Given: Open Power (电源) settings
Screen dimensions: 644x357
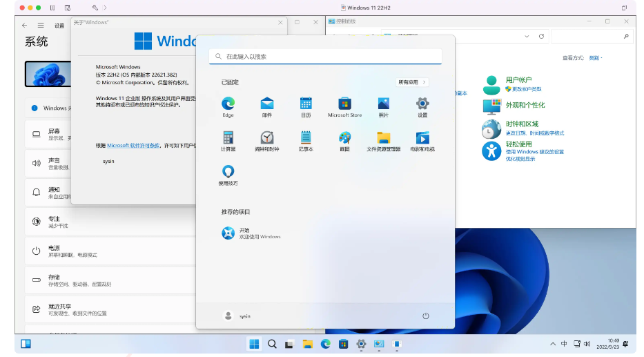Looking at the screenshot, I should click(x=110, y=251).
